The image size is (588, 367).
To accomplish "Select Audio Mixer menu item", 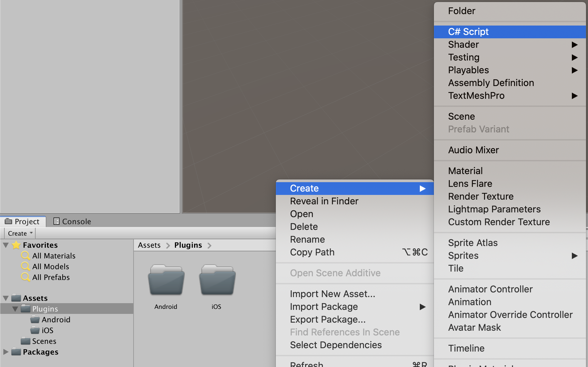I will click(x=510, y=150).
